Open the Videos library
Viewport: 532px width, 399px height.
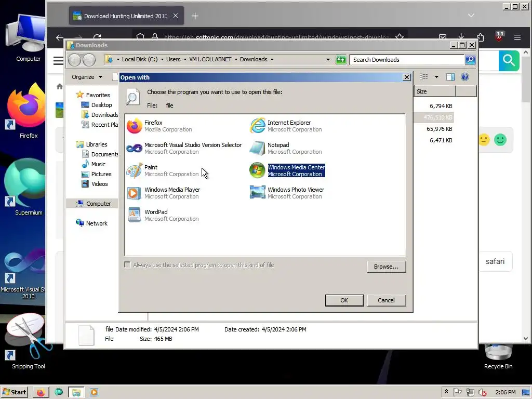(95, 184)
